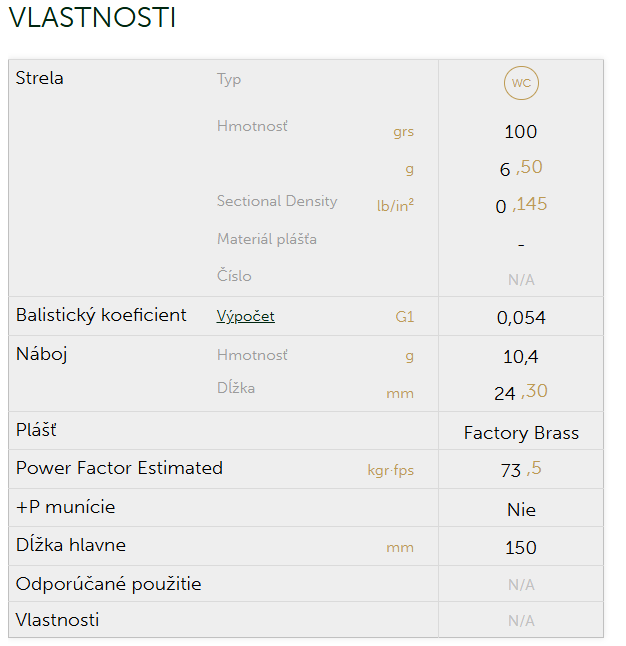Click the barrel length value 150
Viewport: 626px width, 646px height.
(x=521, y=548)
